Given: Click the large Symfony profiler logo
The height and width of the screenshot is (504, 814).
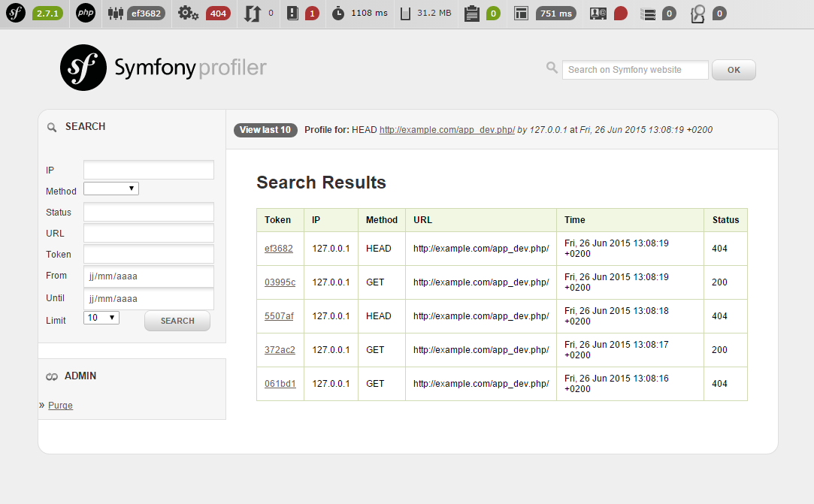Looking at the screenshot, I should point(163,68).
